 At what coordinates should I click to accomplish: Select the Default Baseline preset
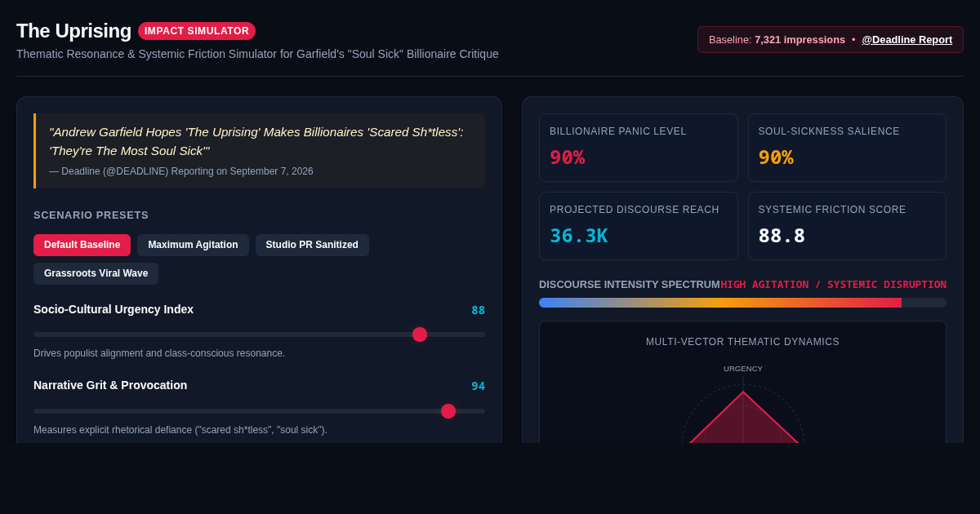click(x=82, y=245)
